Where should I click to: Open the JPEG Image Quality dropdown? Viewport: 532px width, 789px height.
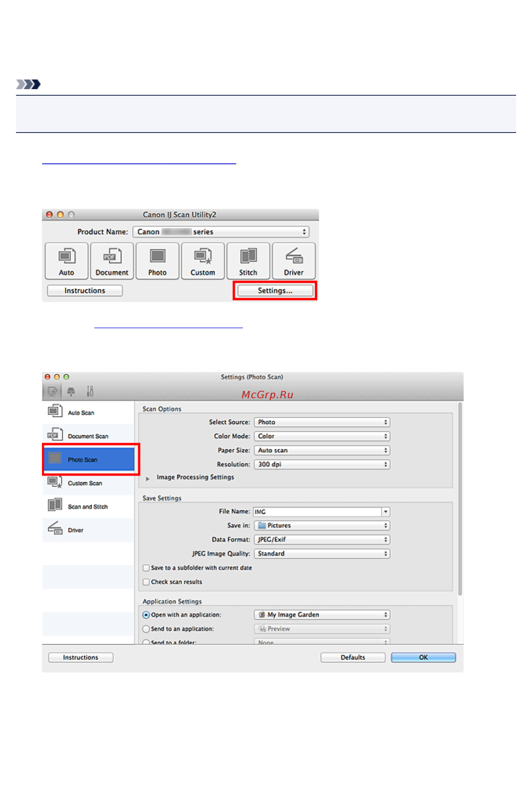[x=322, y=554]
